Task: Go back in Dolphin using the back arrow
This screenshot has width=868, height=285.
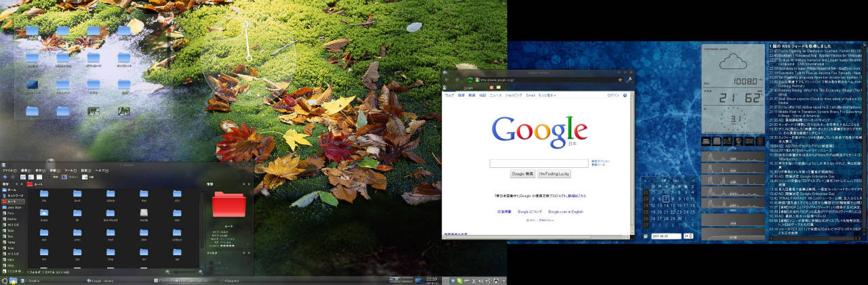Action: pyautogui.click(x=4, y=176)
